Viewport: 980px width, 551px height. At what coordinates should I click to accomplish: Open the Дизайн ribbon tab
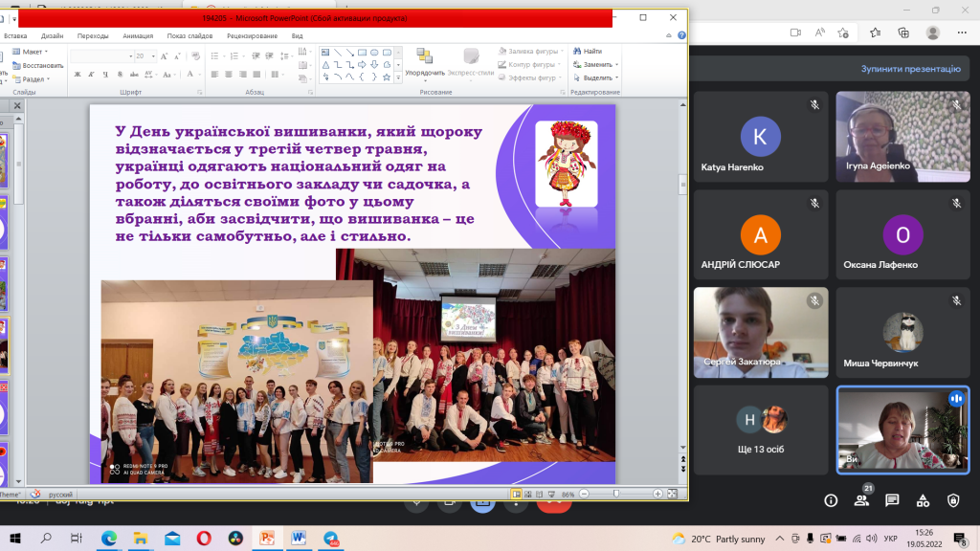click(52, 35)
